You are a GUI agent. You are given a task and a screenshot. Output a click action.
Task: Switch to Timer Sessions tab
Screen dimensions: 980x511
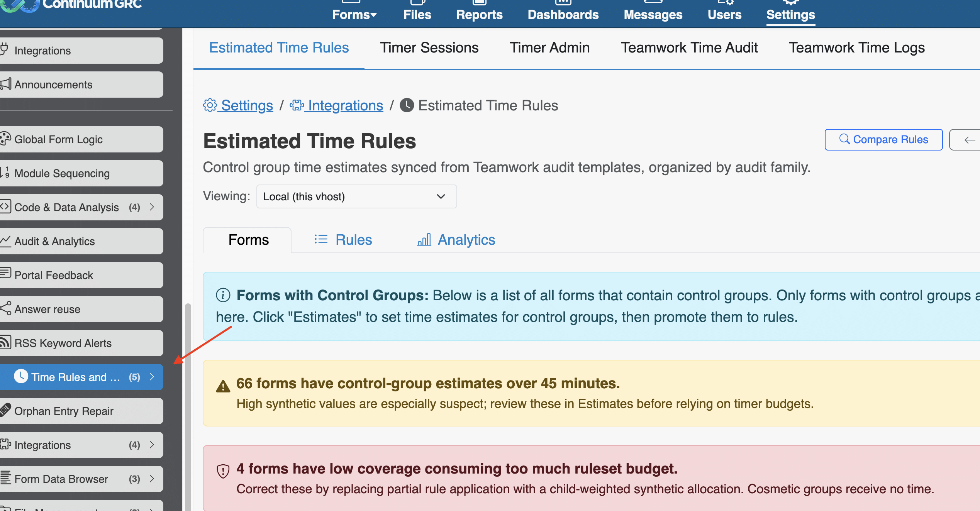tap(429, 48)
